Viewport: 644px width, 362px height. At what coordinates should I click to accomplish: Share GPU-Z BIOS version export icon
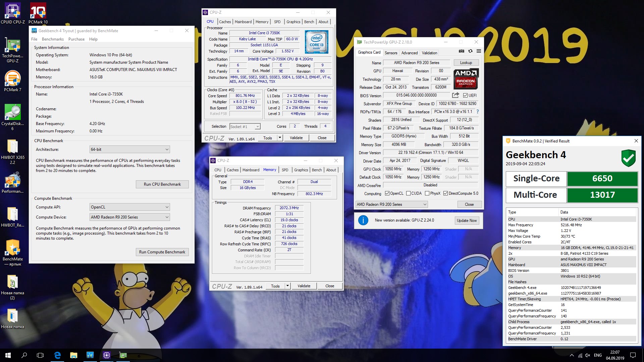coord(455,95)
